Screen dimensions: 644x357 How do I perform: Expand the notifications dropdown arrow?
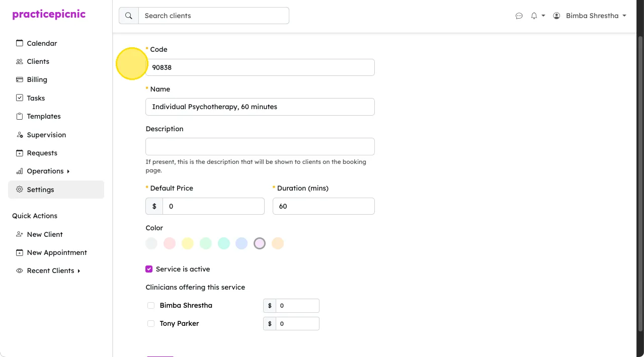click(543, 16)
